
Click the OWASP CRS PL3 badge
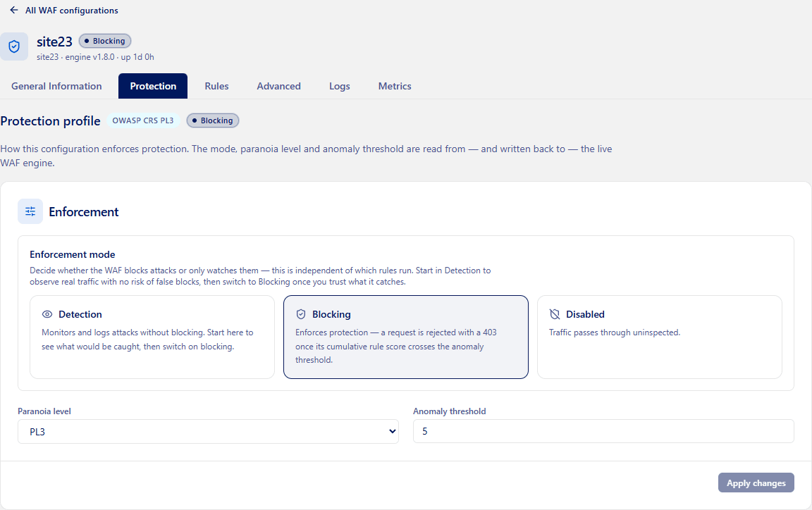[143, 120]
